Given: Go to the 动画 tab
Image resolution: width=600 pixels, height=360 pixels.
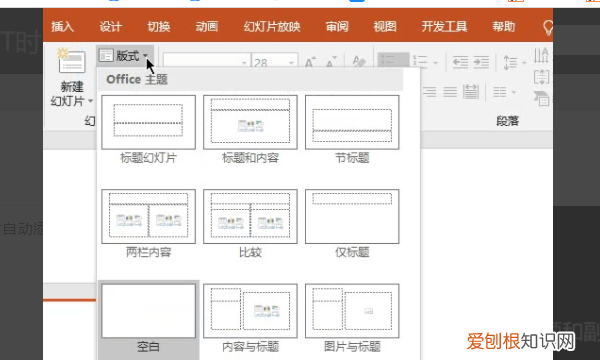Looking at the screenshot, I should [x=207, y=26].
